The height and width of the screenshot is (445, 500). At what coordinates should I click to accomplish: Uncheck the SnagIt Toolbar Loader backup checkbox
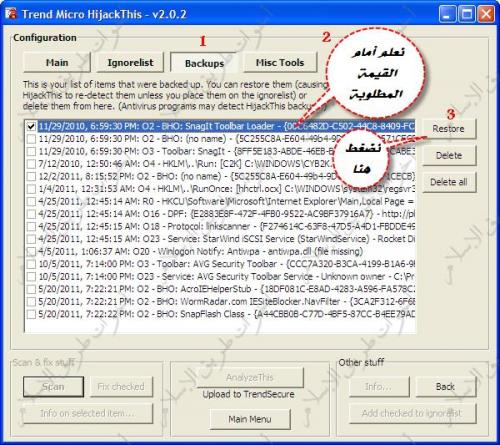point(31,127)
